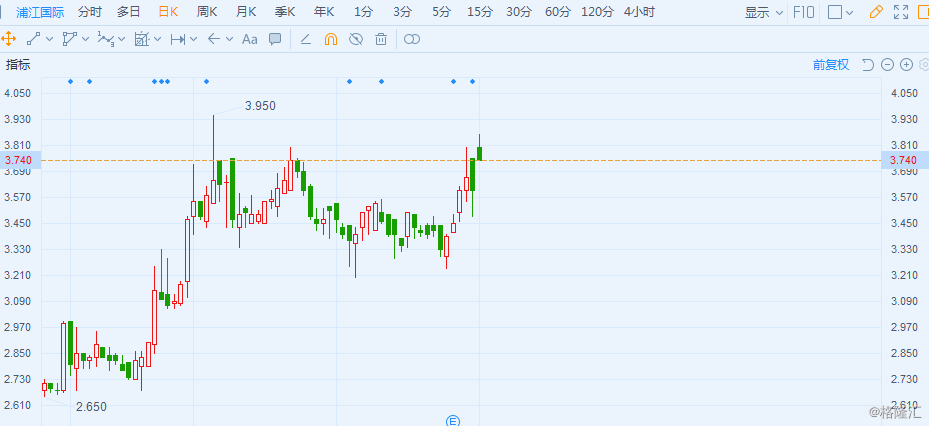Toggle the overlapping circles link icon
The image size is (929, 426).
(x=411, y=39)
